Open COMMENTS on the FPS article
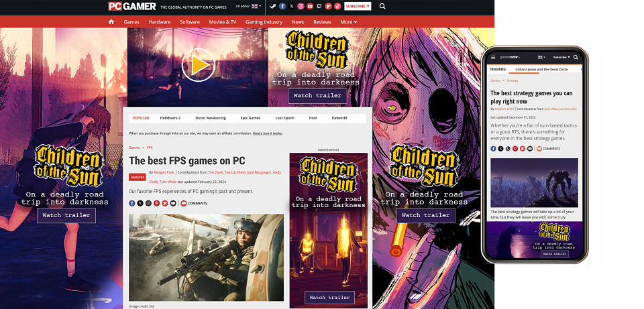 (194, 203)
